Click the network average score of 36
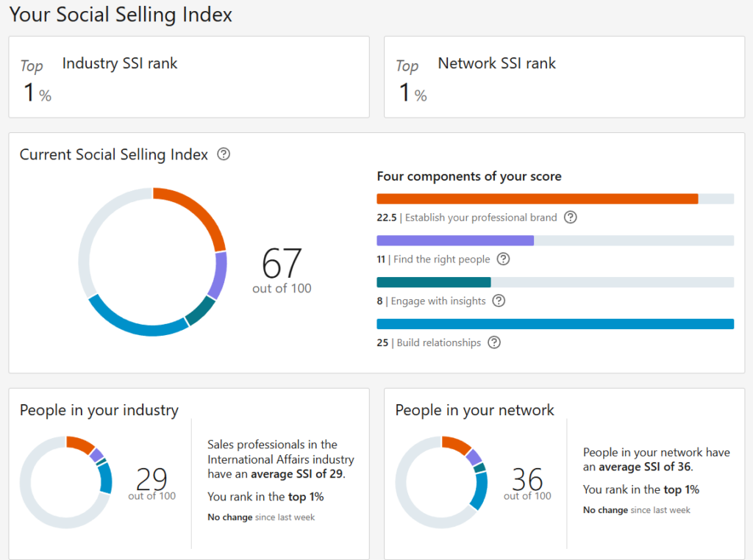The width and height of the screenshot is (753, 560). coord(527,480)
